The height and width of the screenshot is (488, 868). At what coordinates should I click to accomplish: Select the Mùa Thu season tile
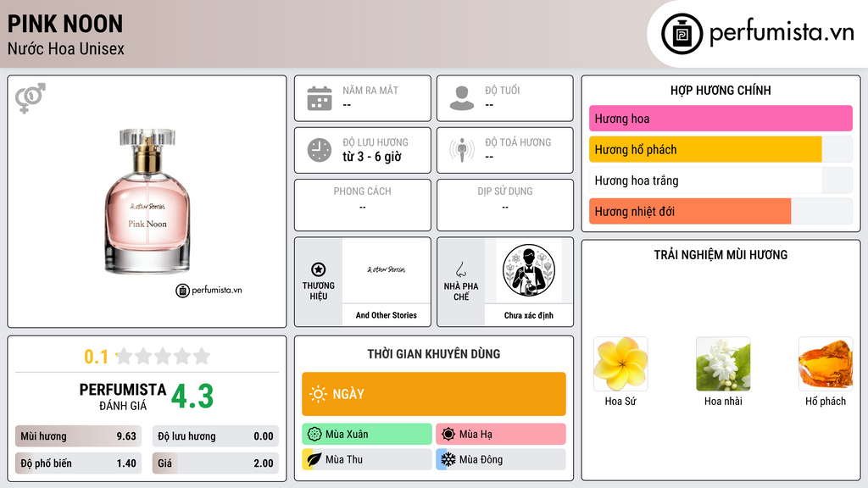pos(367,459)
